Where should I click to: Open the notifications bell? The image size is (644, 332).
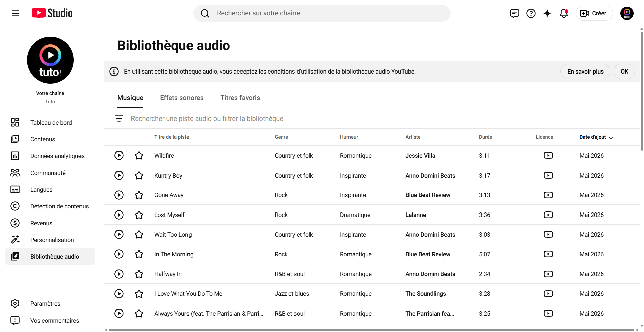click(564, 13)
